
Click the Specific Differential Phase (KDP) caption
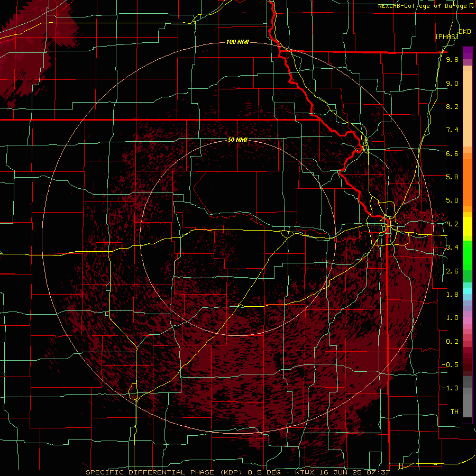pos(166,472)
